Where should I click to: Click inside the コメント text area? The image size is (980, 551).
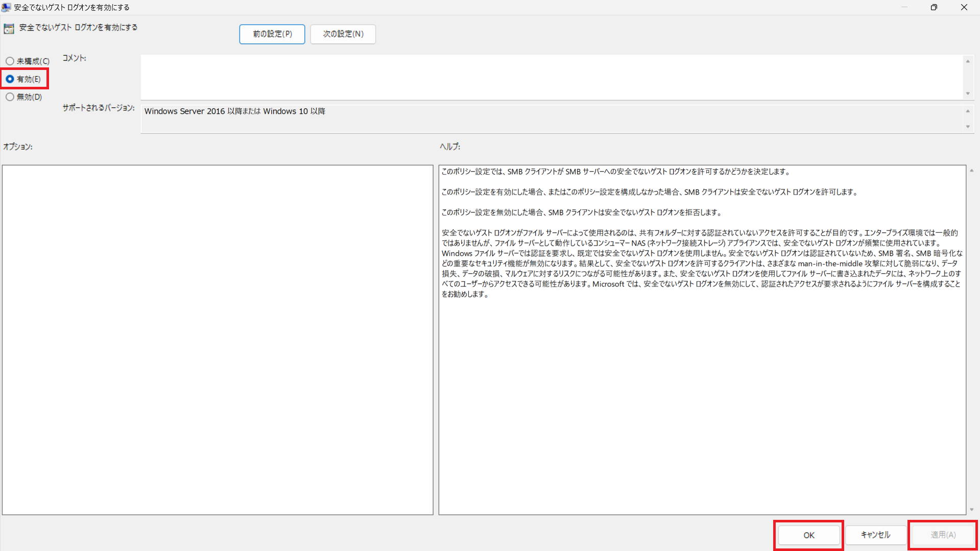coord(552,77)
